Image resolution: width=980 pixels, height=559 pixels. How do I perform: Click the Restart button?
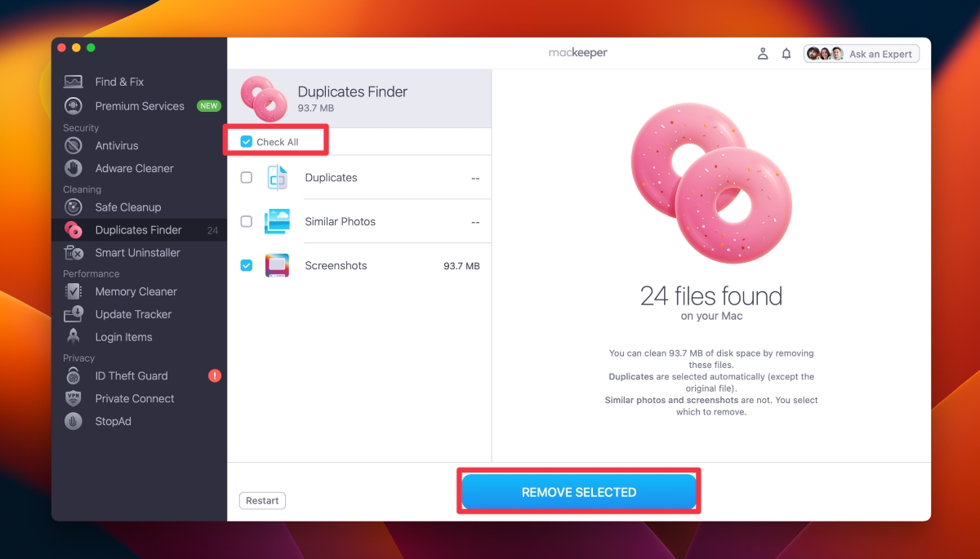tap(262, 501)
